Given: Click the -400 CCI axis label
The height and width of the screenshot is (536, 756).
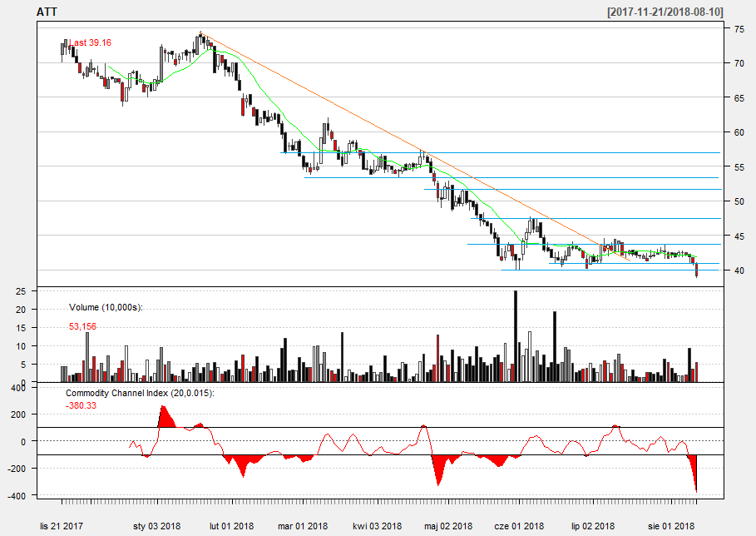Looking at the screenshot, I should (17, 495).
